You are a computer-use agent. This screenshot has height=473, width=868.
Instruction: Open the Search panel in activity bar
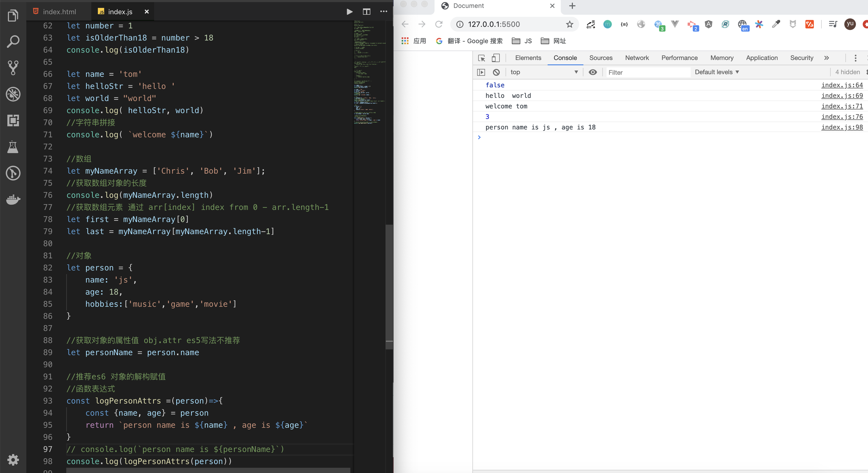pyautogui.click(x=13, y=42)
